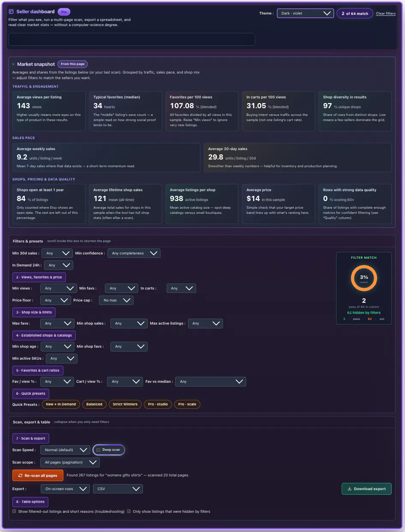
Task: Select the 4 · Established shops & catalogs section
Action: 44,335
